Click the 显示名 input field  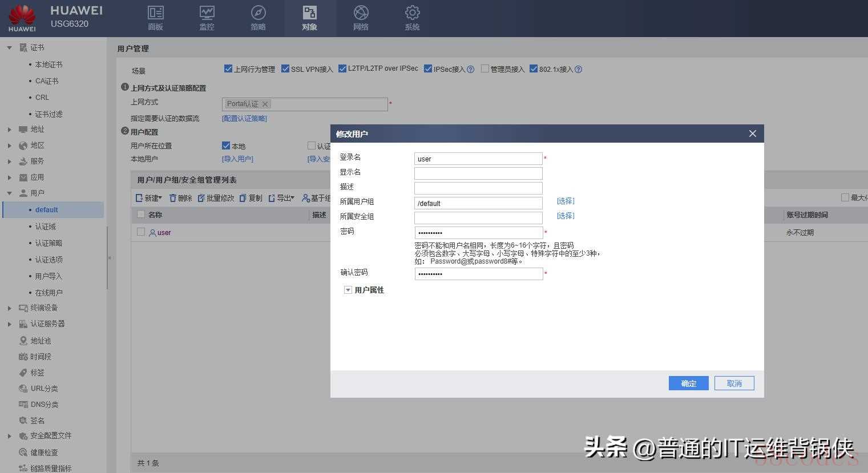478,173
